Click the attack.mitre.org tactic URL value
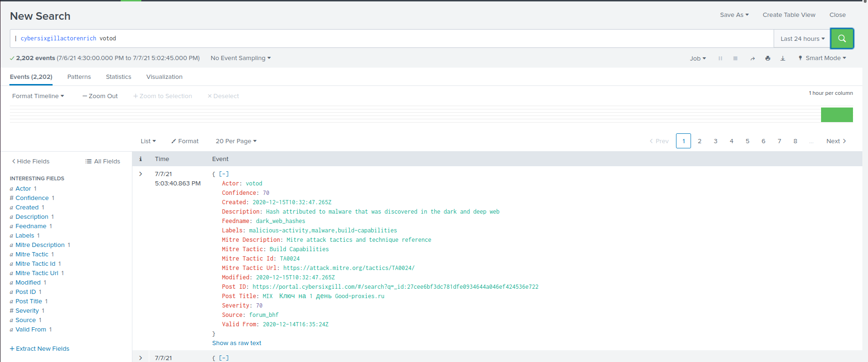This screenshot has height=362, width=868. tap(349, 268)
